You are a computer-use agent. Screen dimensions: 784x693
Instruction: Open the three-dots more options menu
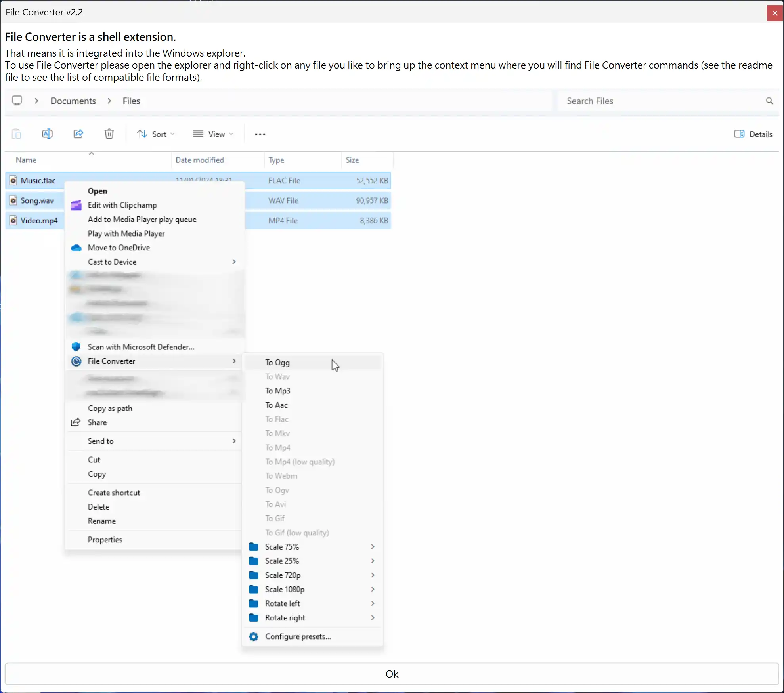point(260,134)
